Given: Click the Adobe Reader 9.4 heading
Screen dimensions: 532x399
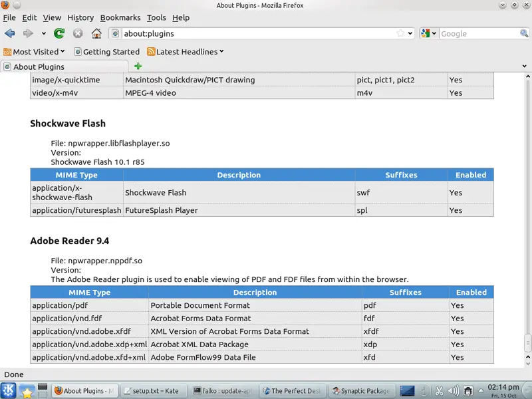Looking at the screenshot, I should tap(70, 241).
